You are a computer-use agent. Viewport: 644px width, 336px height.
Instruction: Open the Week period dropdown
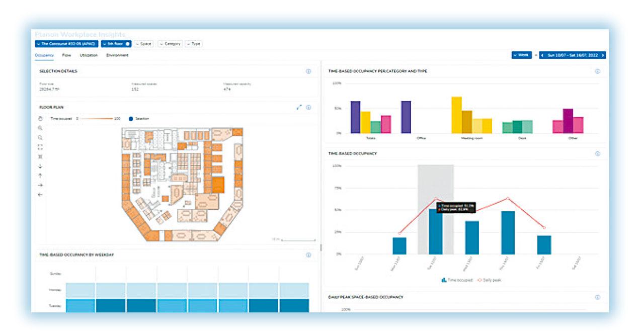(521, 55)
